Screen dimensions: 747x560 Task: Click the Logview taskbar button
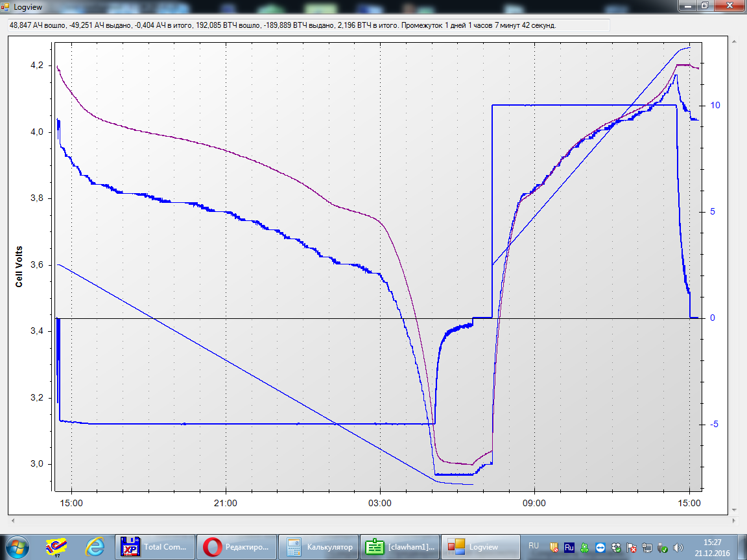coord(479,546)
